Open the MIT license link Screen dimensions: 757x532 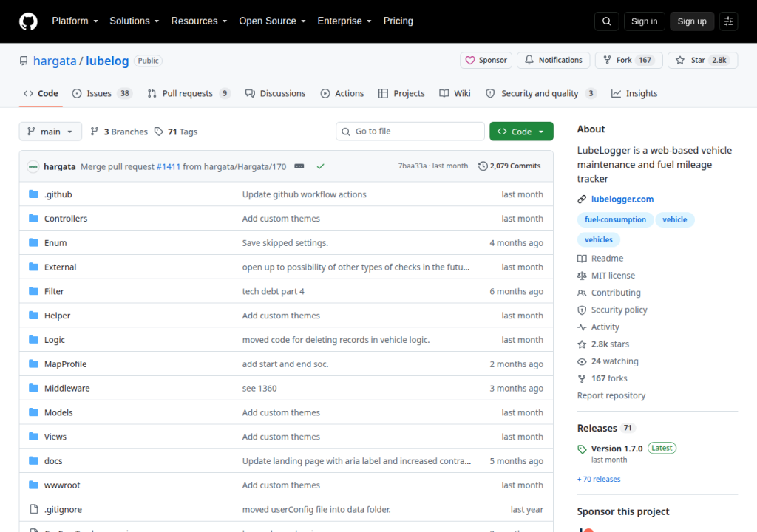(606, 276)
